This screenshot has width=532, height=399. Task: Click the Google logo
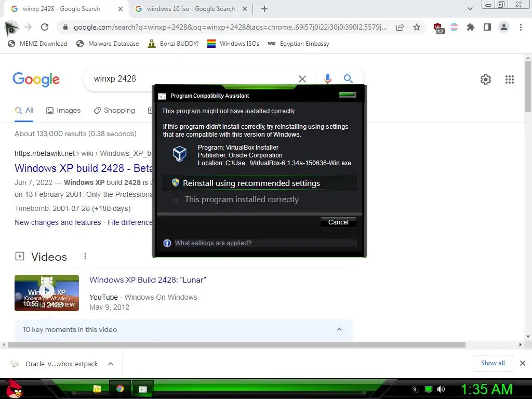pos(36,79)
